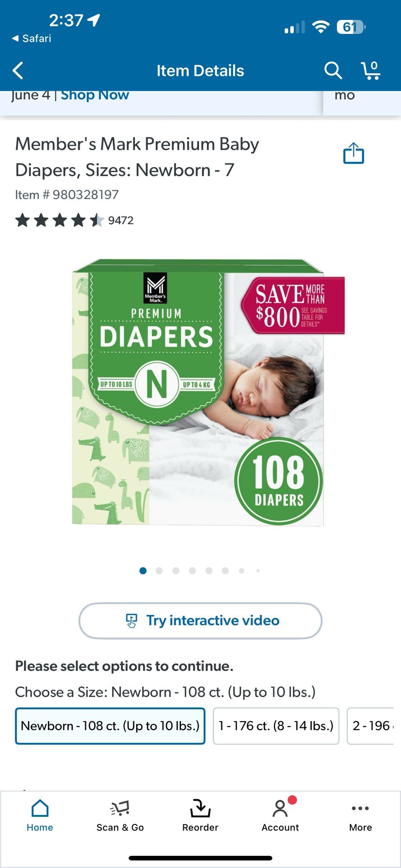Tap the back arrow in header
The width and height of the screenshot is (401, 868).
18,71
